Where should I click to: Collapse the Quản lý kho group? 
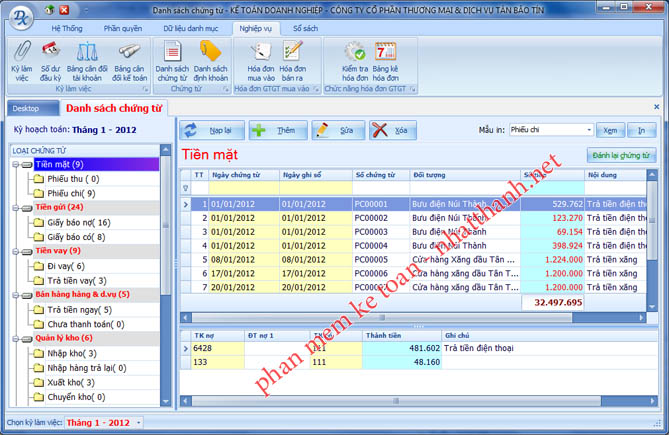coord(14,338)
